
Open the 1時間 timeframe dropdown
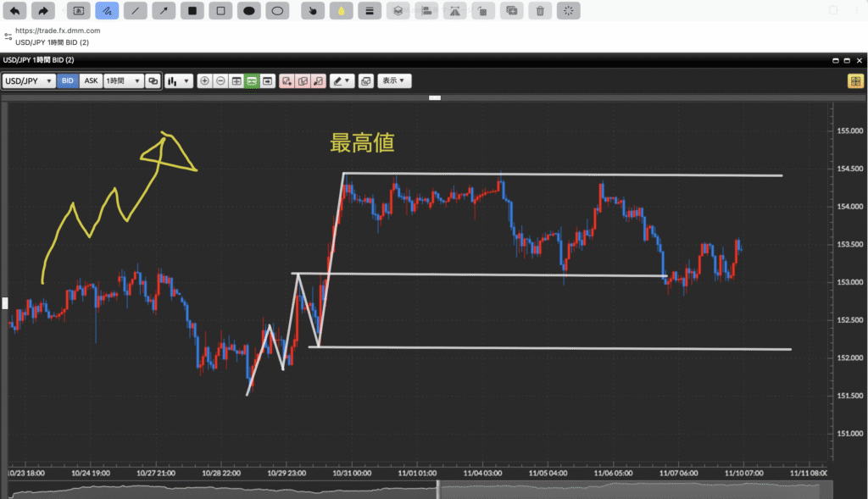pos(122,81)
